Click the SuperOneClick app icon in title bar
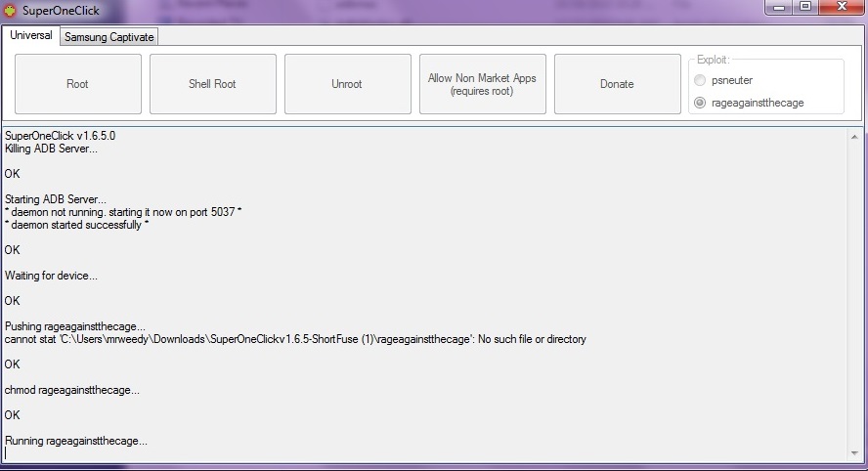This screenshot has height=471, width=868. pyautogui.click(x=11, y=11)
